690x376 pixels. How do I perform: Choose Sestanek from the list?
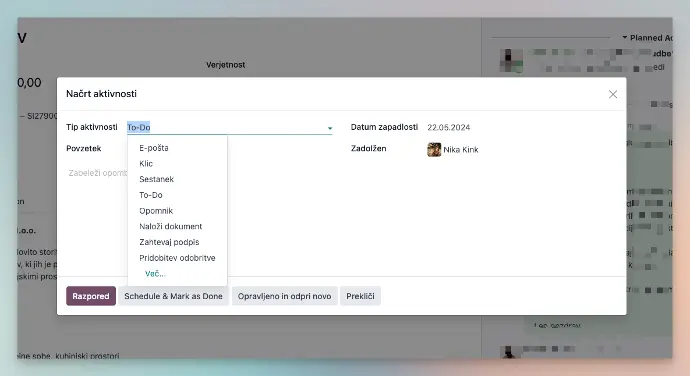pos(156,179)
